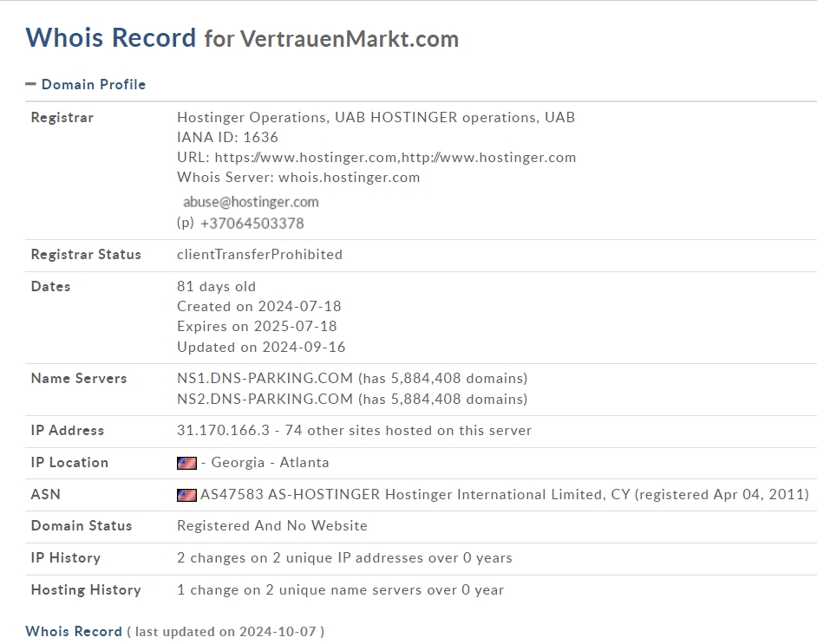Image resolution: width=817 pixels, height=644 pixels.
Task: Click the IP Location row label
Action: click(x=69, y=463)
